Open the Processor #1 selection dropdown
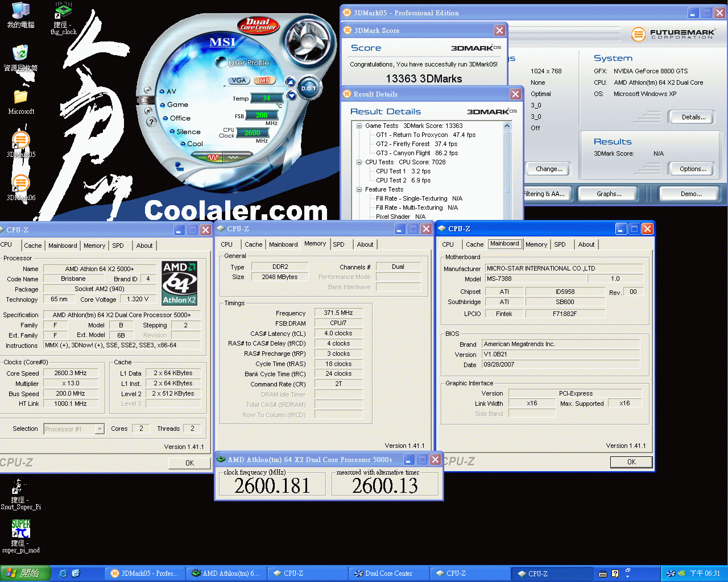 tap(100, 429)
